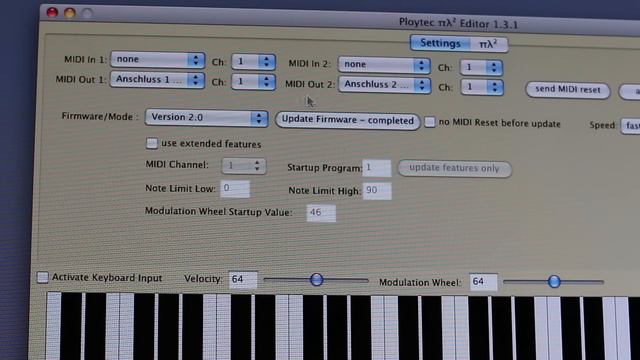This screenshot has height=360, width=640.
Task: Check Activate Keyboard Input
Action: pyautogui.click(x=42, y=278)
